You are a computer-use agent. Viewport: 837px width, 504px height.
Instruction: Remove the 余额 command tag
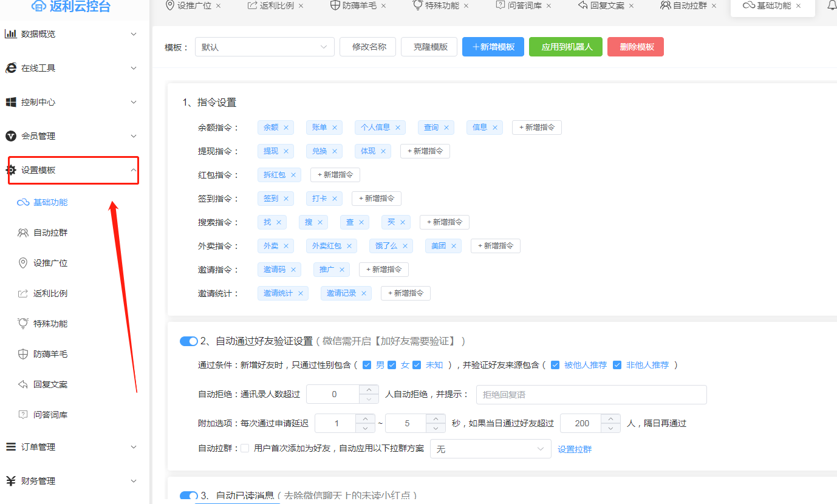286,128
